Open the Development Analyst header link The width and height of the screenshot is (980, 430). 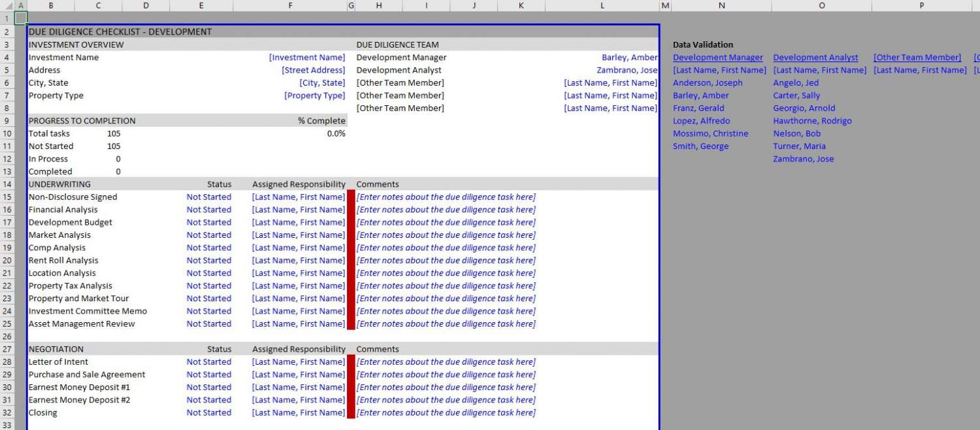coord(815,57)
